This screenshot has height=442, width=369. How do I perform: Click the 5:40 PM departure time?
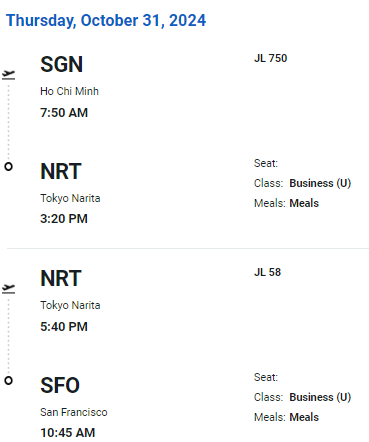coord(64,327)
